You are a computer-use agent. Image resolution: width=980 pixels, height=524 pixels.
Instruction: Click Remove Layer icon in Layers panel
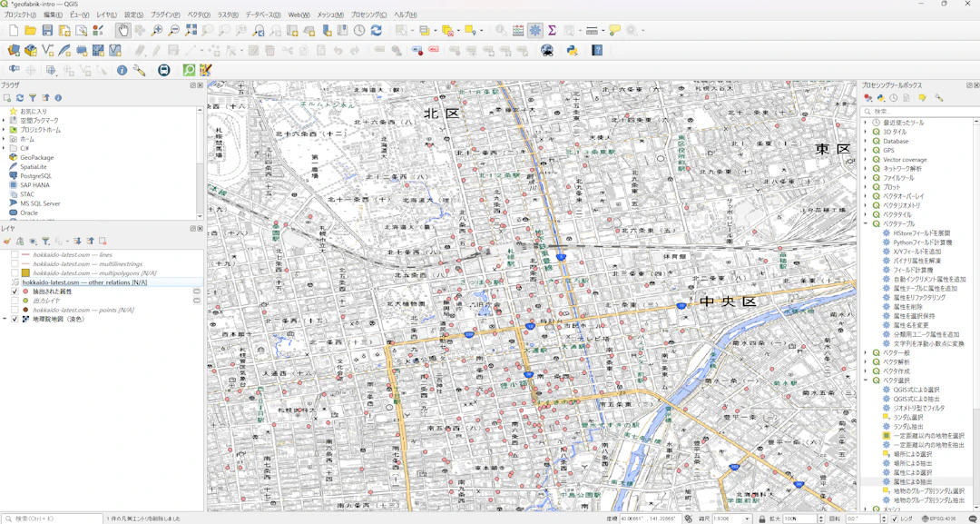pyautogui.click(x=103, y=241)
